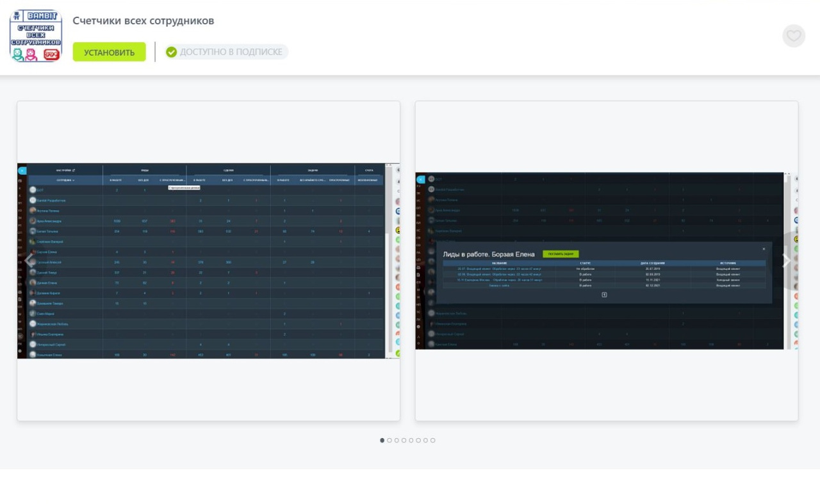The height and width of the screenshot is (504, 820).
Task: Click the Bambit app logo image
Action: (x=36, y=36)
